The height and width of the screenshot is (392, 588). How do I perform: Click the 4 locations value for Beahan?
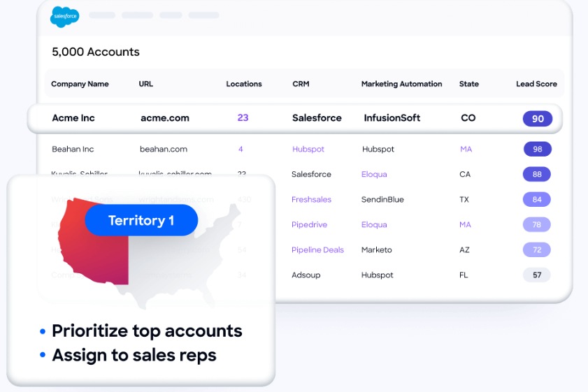(x=241, y=149)
